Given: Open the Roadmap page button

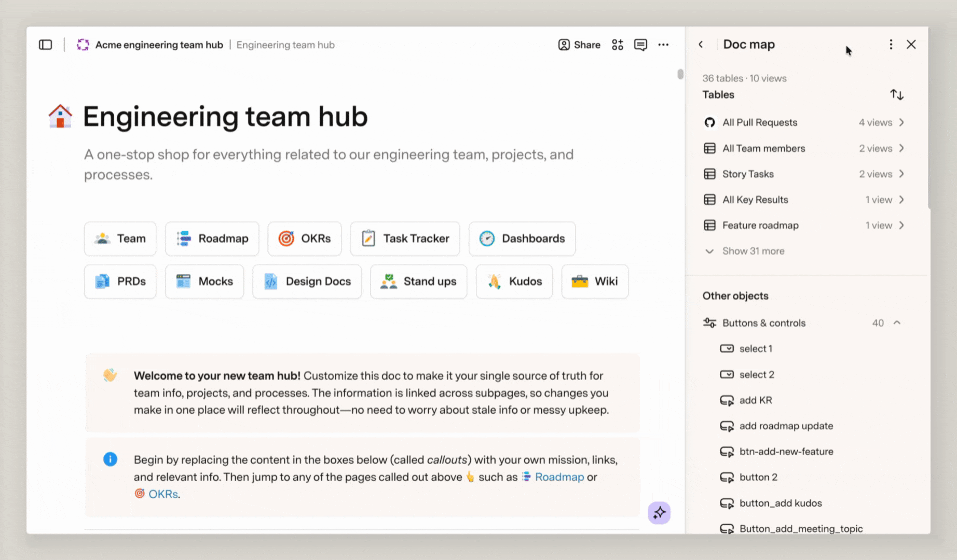Looking at the screenshot, I should [212, 239].
